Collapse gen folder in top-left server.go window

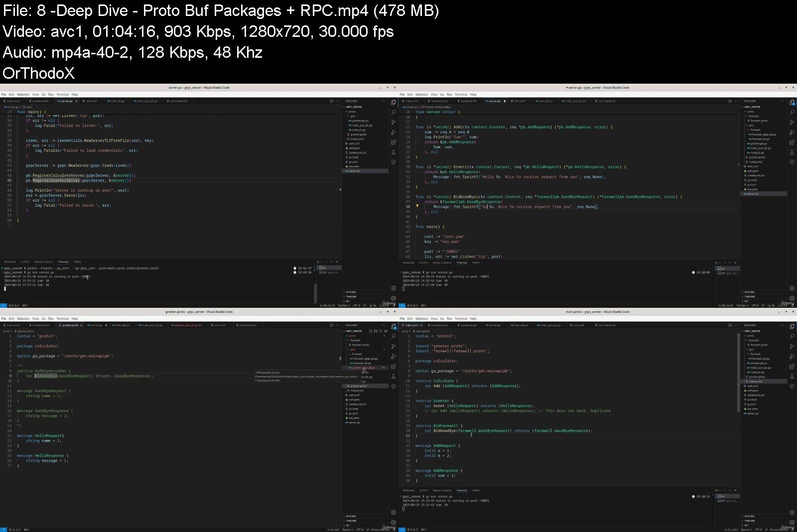coord(352,116)
